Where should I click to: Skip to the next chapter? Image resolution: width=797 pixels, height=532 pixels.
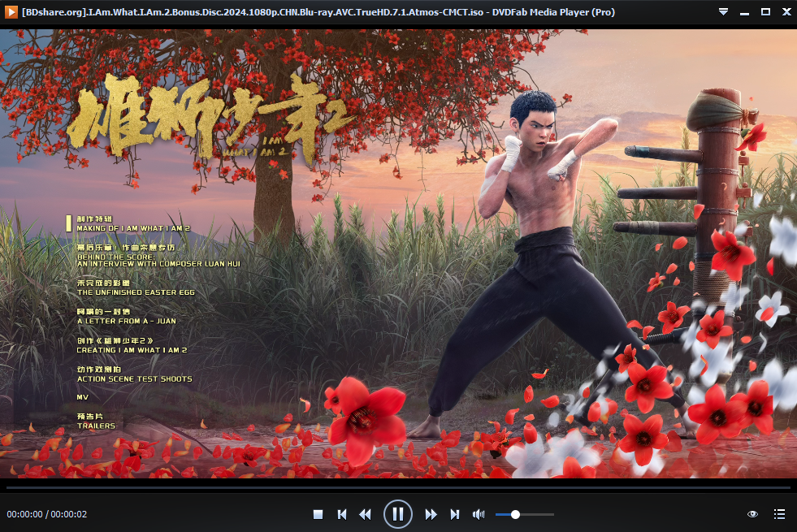[x=455, y=514]
